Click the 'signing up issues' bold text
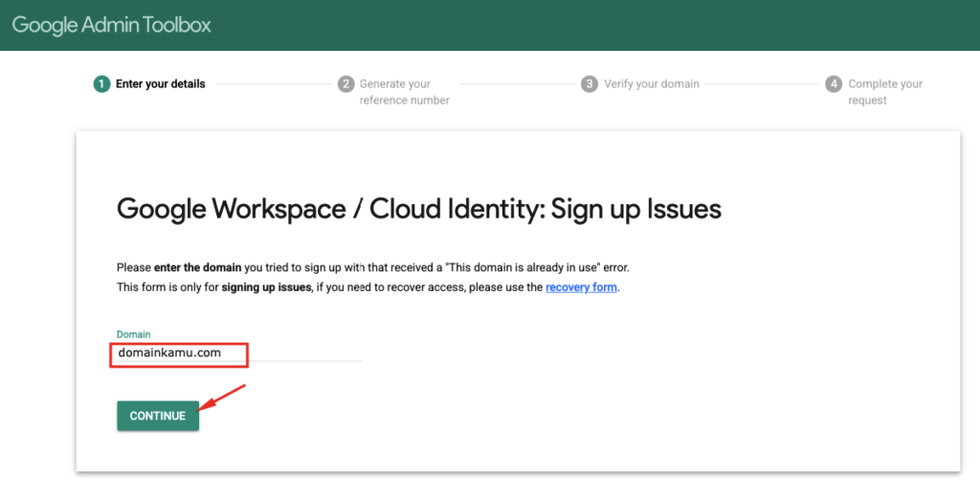980x501 pixels. (266, 287)
